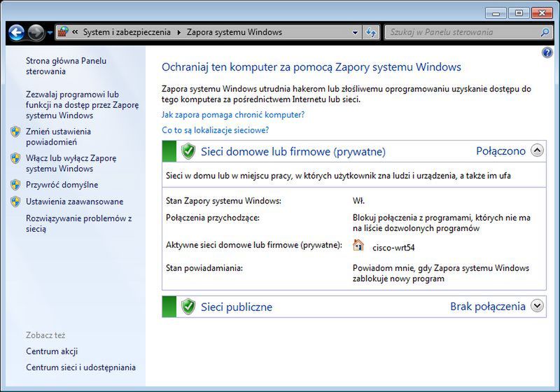560x392 pixels.
Task: Collapse the private networks section chevron
Action: (x=537, y=150)
